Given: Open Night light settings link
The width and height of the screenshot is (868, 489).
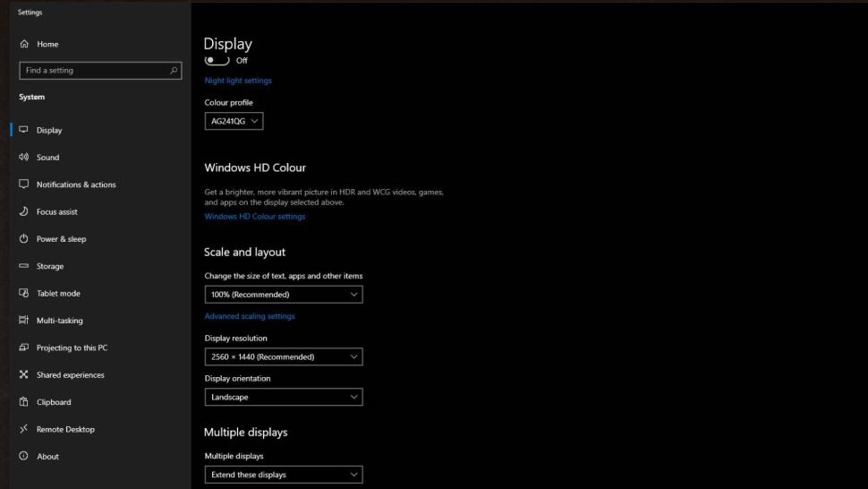Looking at the screenshot, I should pyautogui.click(x=238, y=81).
